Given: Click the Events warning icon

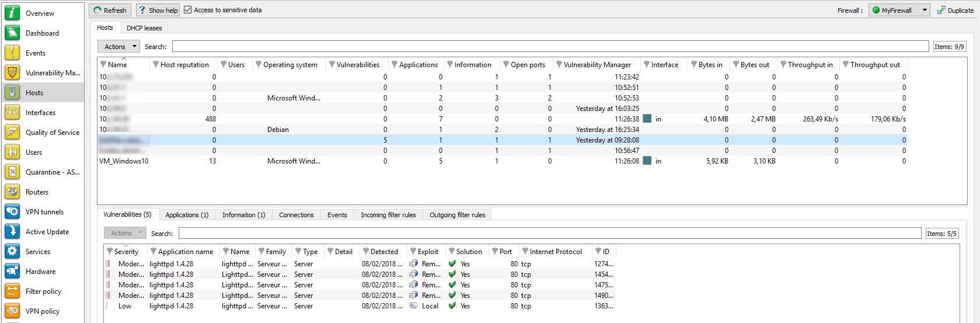Looking at the screenshot, I should (x=12, y=53).
